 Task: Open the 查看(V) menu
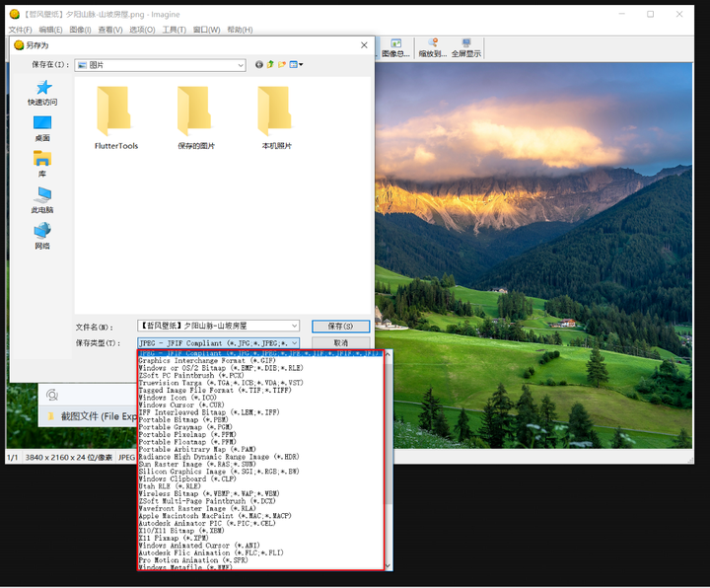pos(110,30)
